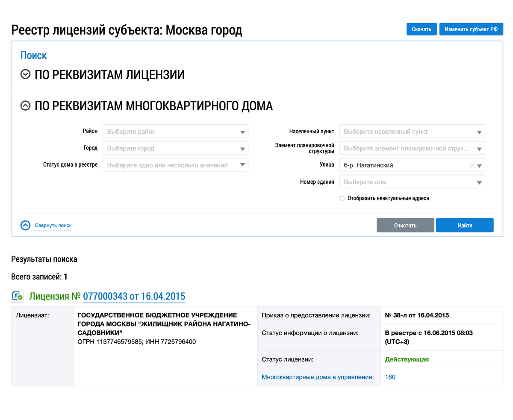Click the Результаты поиска heading
Screen dimensions: 513x420
(x=44, y=259)
